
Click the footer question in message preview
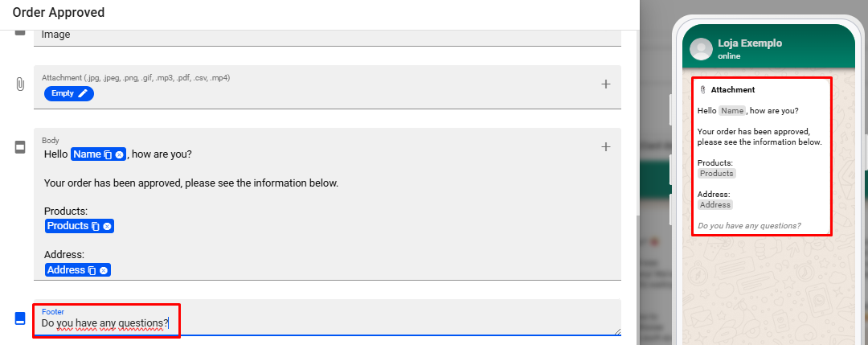(x=749, y=225)
